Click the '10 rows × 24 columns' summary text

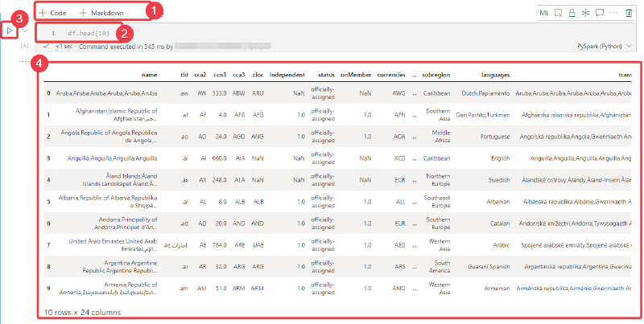click(x=82, y=313)
